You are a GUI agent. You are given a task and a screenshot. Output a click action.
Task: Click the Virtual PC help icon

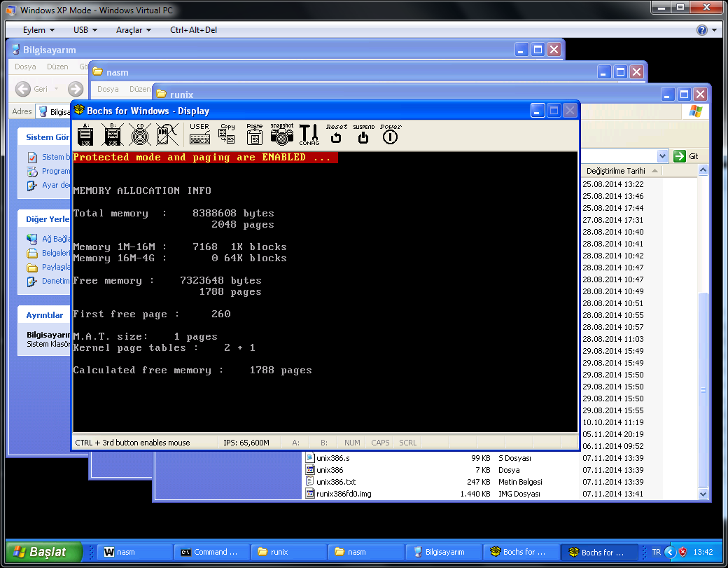coord(702,30)
